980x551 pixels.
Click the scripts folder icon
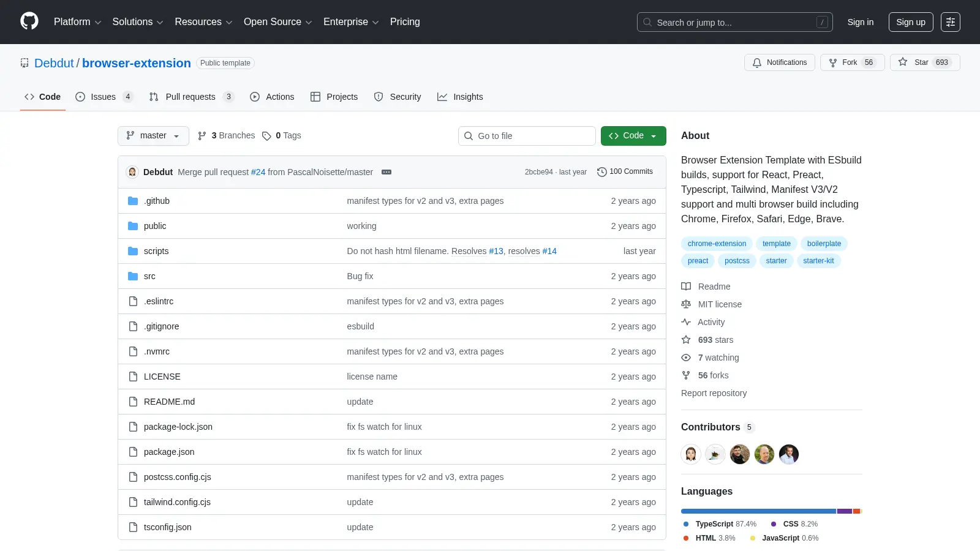coord(133,251)
